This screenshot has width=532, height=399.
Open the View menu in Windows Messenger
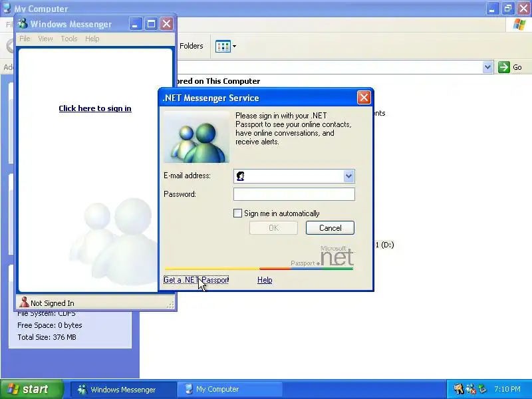point(45,39)
